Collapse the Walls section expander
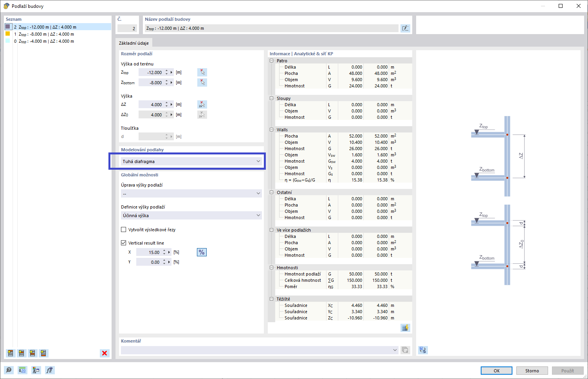 tap(272, 130)
